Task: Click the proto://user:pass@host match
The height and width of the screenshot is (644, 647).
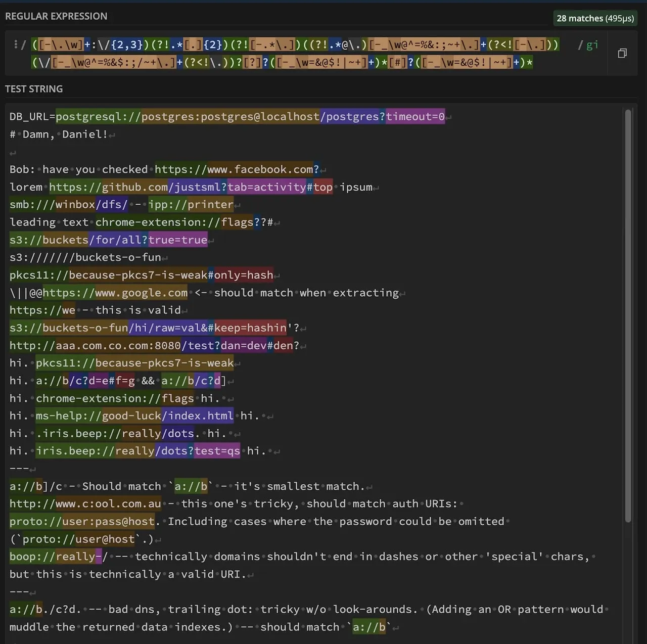Action: coord(82,522)
